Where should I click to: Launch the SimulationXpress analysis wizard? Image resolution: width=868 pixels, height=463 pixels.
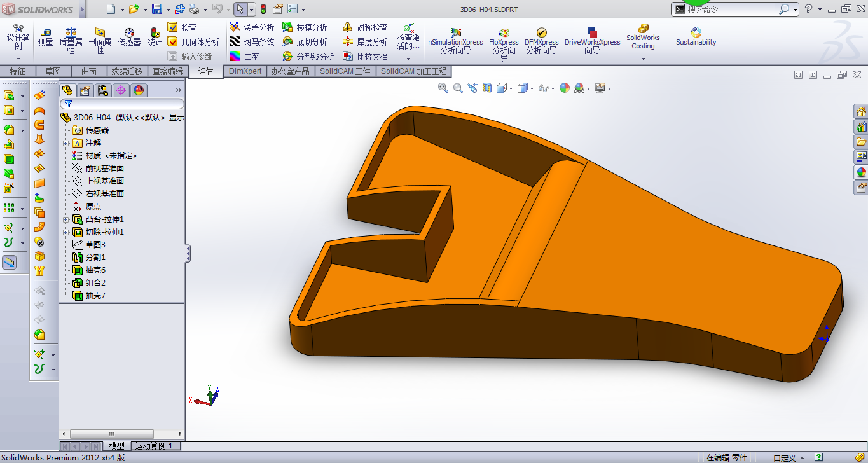click(x=455, y=41)
